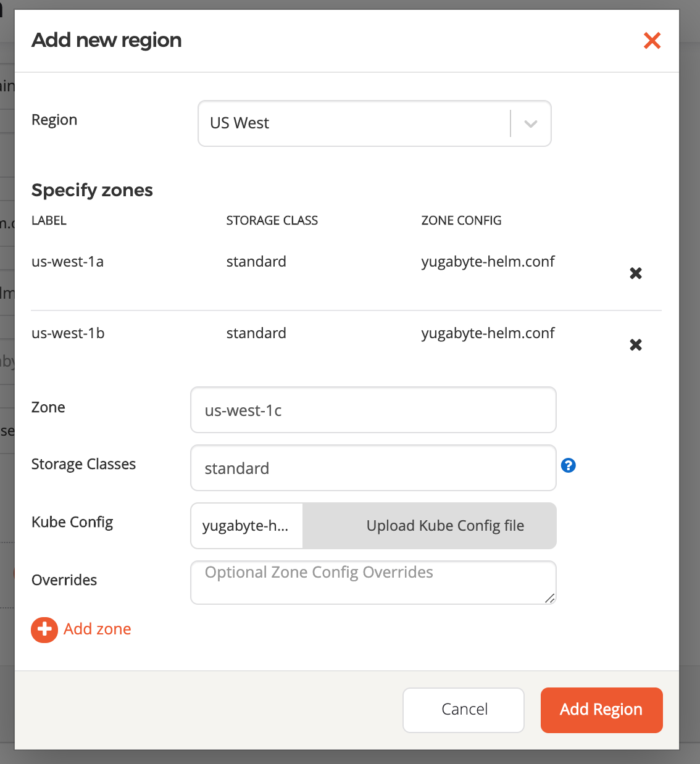Click the Storage Classes standard field

point(373,468)
